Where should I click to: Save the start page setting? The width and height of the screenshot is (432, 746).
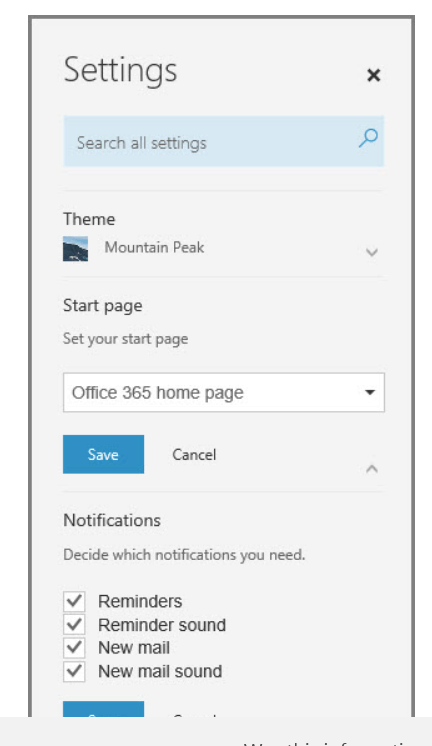[x=103, y=454]
